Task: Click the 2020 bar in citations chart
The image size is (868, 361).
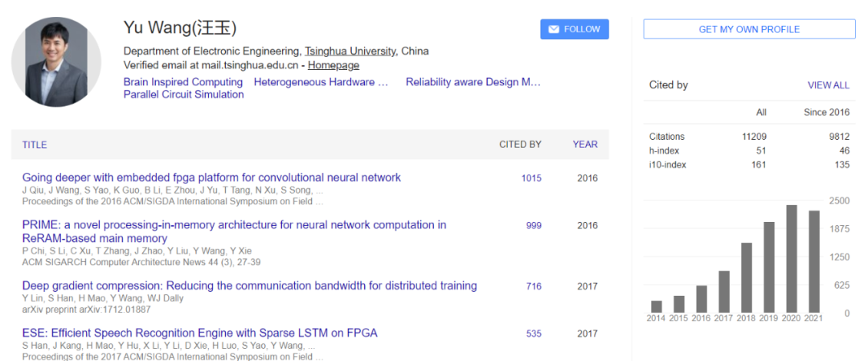Action: 792,259
